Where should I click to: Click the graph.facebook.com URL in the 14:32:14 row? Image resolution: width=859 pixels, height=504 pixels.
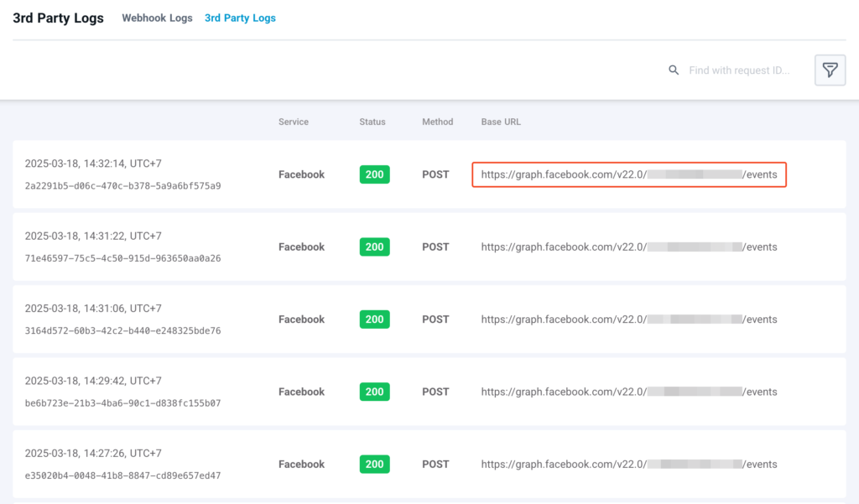(x=629, y=174)
